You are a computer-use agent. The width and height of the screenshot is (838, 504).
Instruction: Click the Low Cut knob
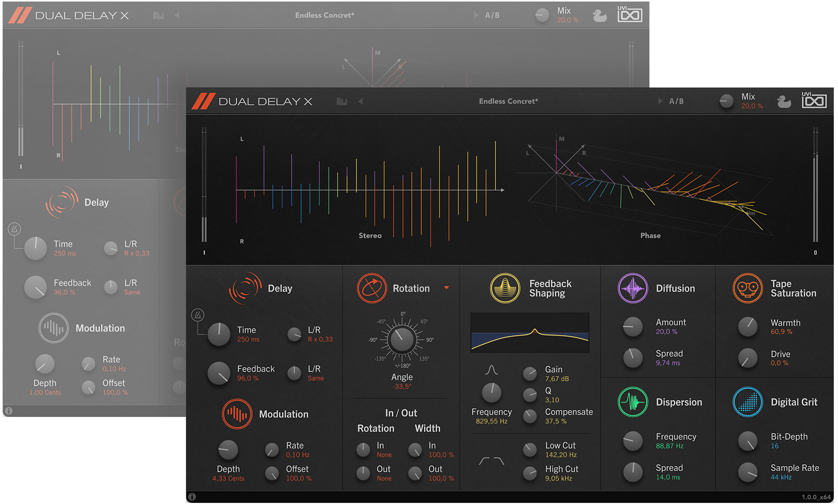530,450
